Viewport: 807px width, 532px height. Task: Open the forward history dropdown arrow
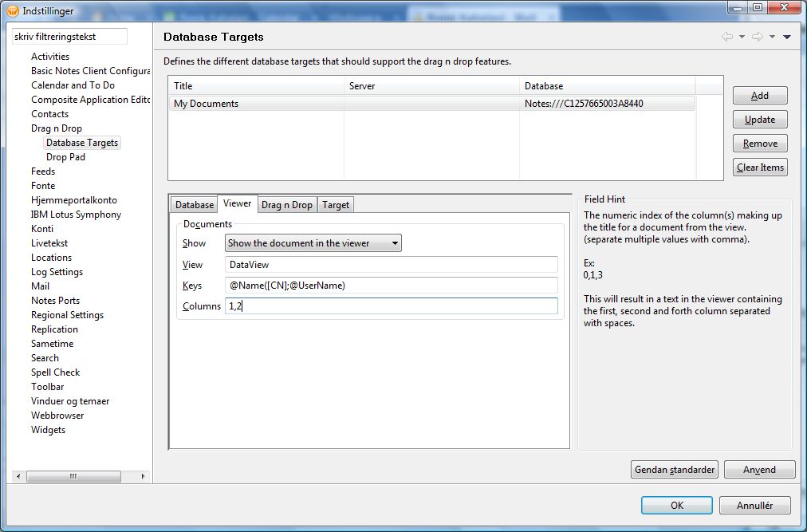772,37
